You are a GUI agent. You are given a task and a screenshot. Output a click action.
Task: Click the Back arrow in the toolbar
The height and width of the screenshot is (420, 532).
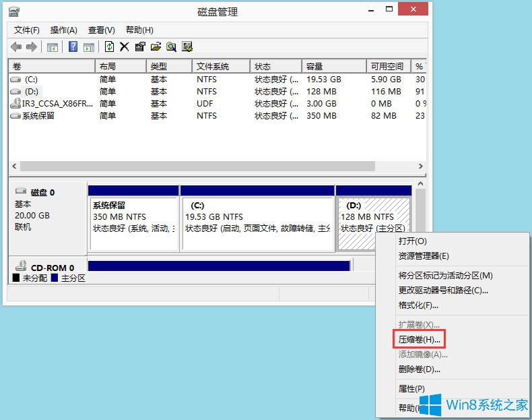coord(16,47)
